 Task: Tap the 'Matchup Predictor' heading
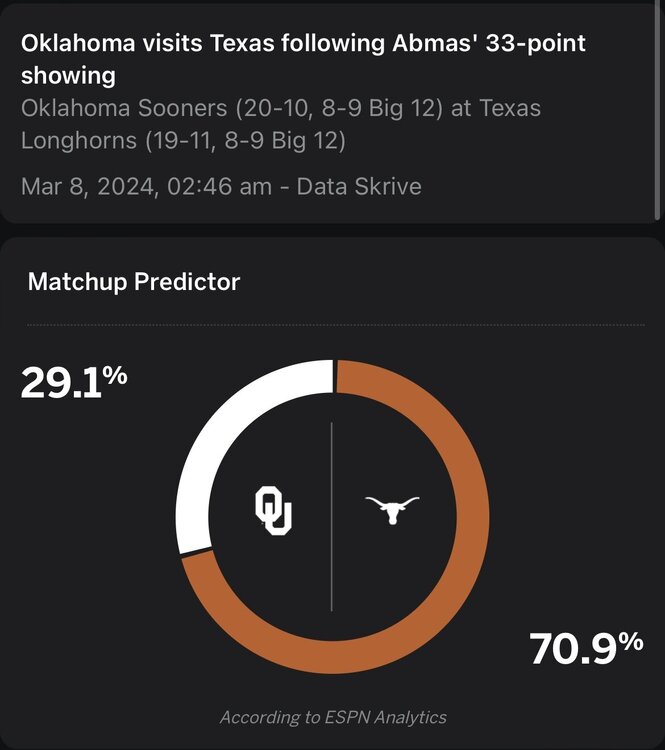pos(134,282)
